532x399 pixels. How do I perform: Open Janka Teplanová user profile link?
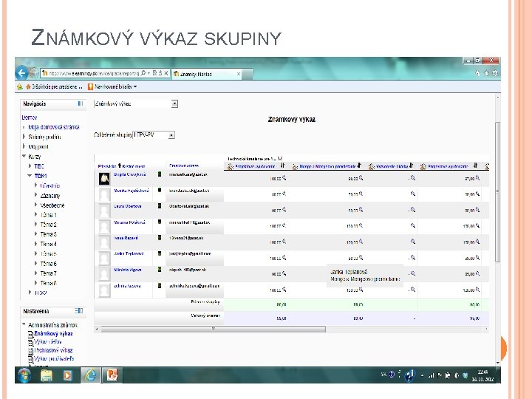click(x=129, y=253)
